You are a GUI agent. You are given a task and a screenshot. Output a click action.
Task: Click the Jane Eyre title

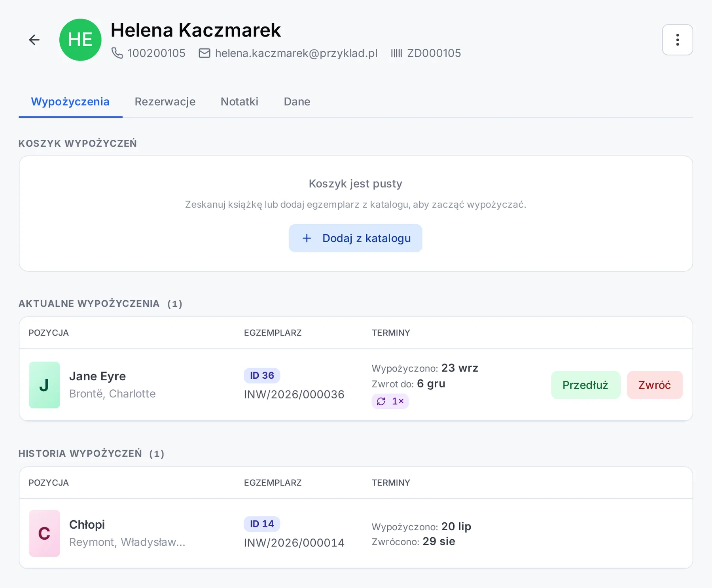click(x=97, y=376)
